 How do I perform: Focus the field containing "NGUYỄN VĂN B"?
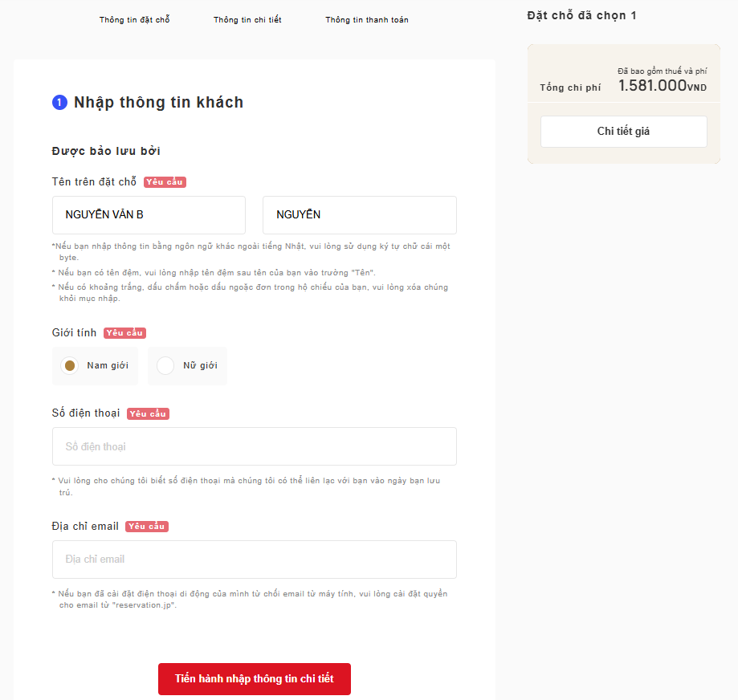[x=149, y=215]
